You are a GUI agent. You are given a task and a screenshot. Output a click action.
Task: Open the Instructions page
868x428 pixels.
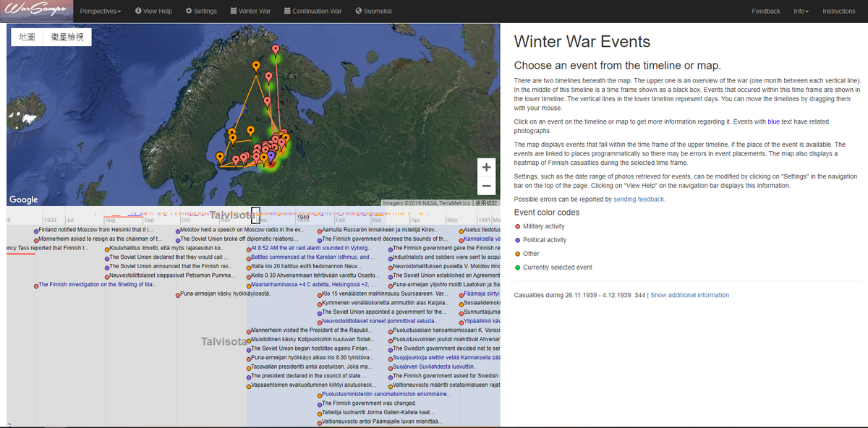[838, 12]
